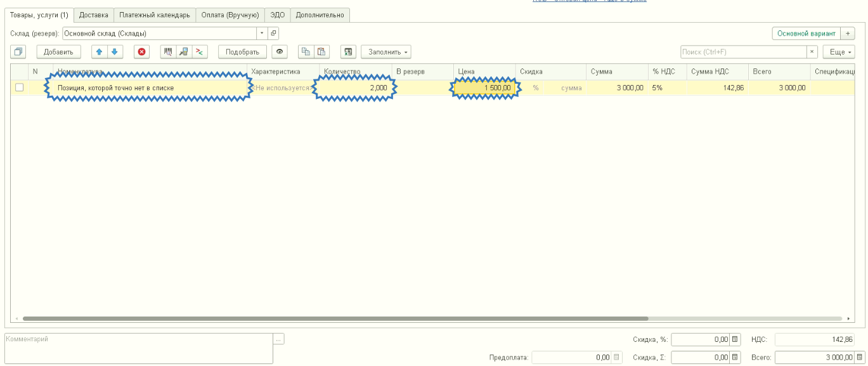Screen dimensions: 868x366
Task: Copy rows with the copy icon
Action: 306,52
